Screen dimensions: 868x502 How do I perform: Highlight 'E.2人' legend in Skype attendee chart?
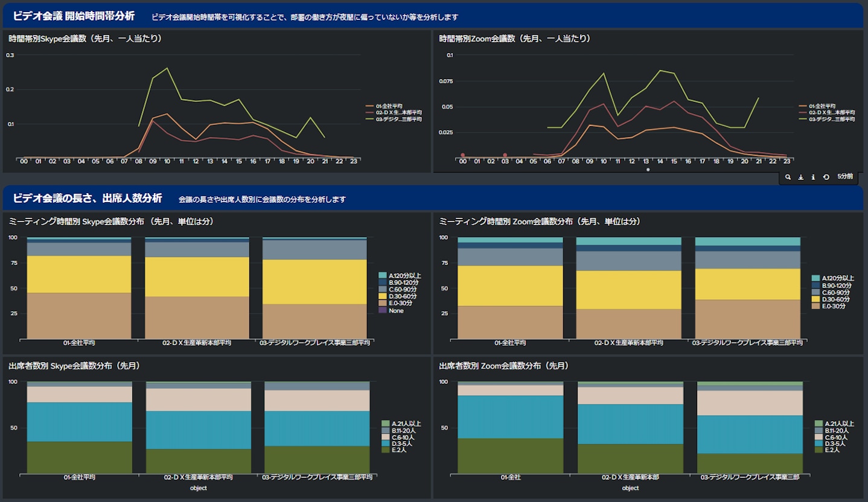[395, 450]
